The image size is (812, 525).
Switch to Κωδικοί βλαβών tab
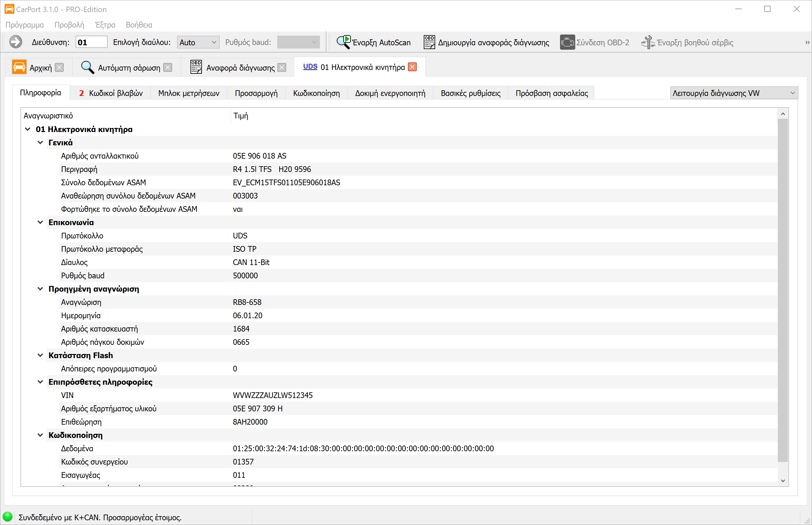[x=111, y=93]
